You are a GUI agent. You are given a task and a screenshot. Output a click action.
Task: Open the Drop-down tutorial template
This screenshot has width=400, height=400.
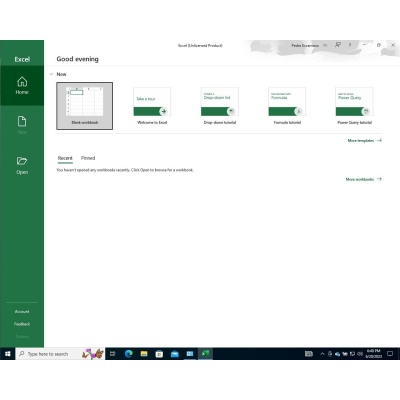pyautogui.click(x=220, y=106)
